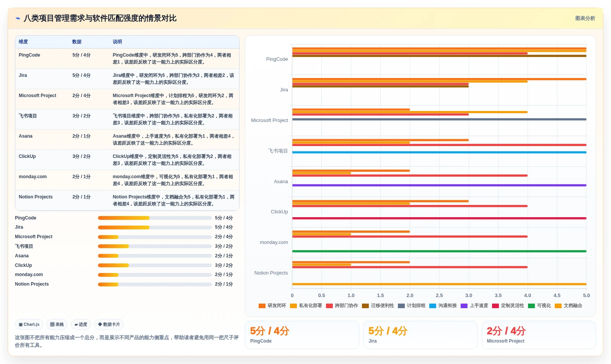Click the blue logo icon beside the title
This screenshot has height=364, width=611.
click(x=18, y=18)
